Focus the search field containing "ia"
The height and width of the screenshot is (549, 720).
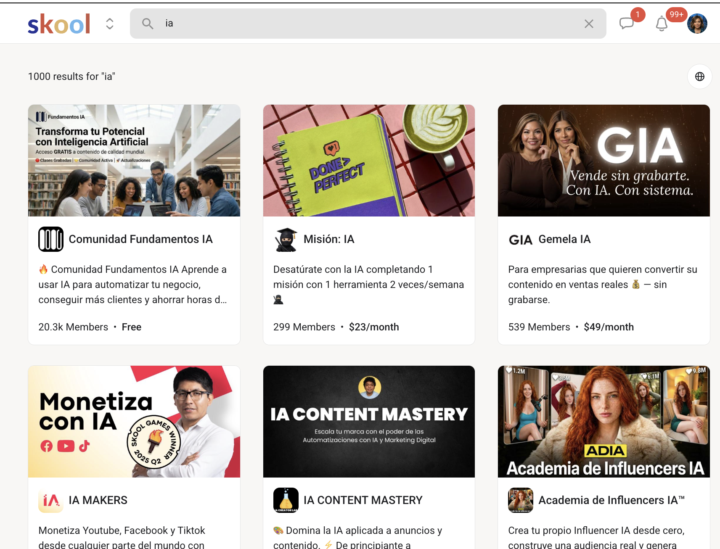[368, 23]
